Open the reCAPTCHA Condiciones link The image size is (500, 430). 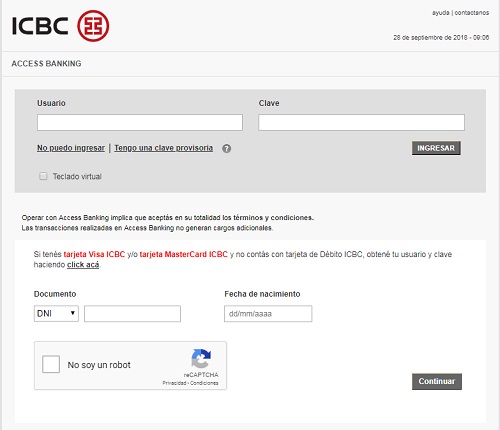tap(204, 383)
